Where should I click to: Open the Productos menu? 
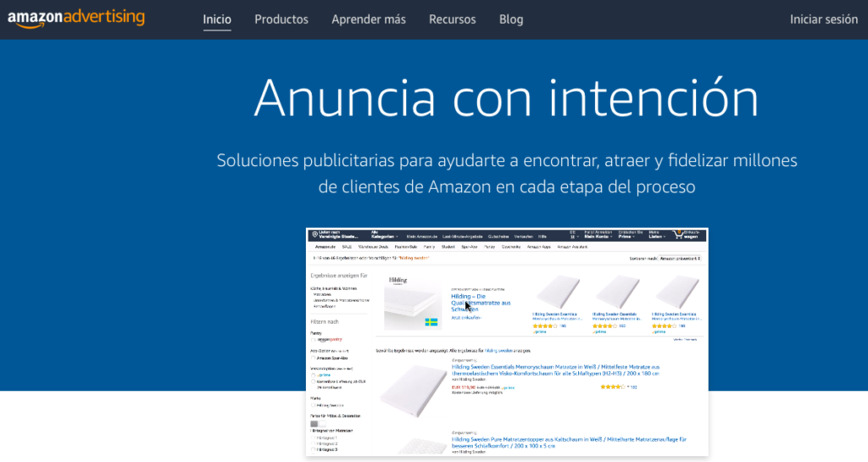(x=281, y=19)
